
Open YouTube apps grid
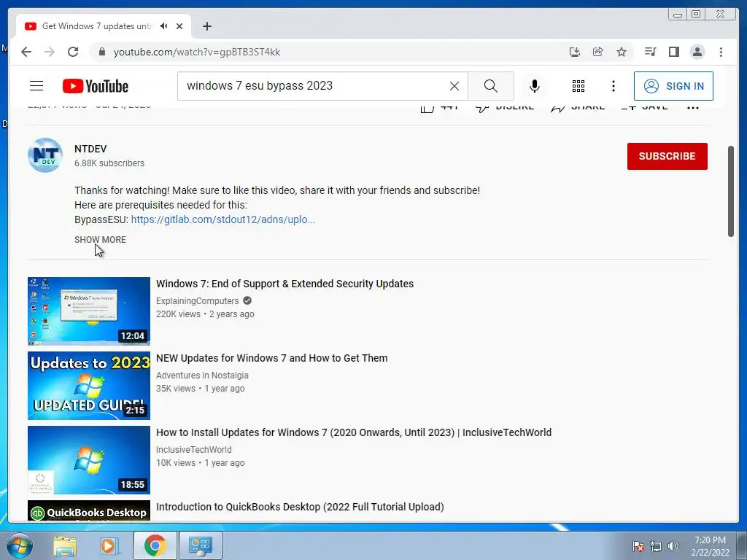[578, 86]
